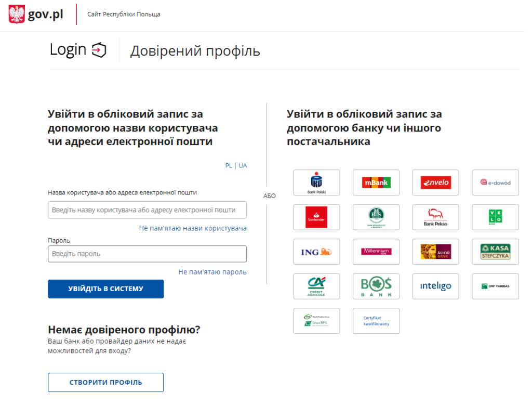Log in with e-dowód
The height and width of the screenshot is (405, 532).
(495, 182)
